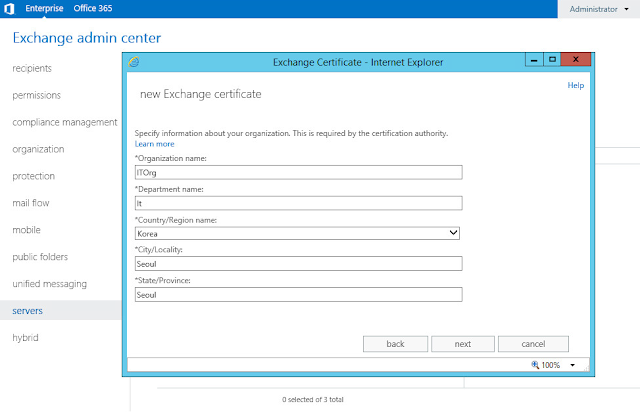Select organization in the left navigation
This screenshot has width=640, height=412.
38,149
